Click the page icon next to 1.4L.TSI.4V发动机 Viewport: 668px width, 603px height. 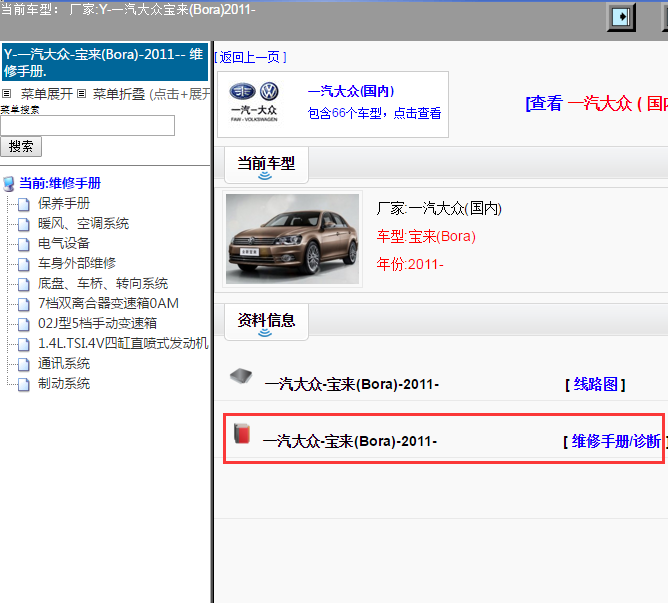click(24, 344)
